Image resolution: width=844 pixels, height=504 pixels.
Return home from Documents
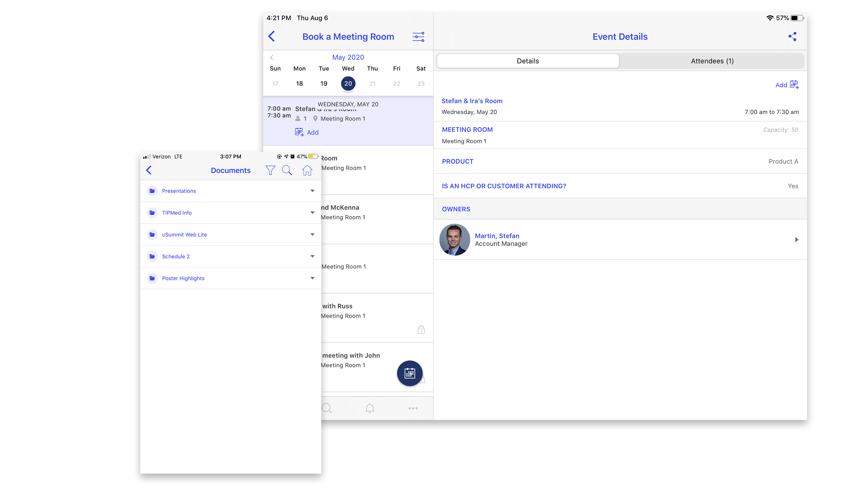[x=307, y=170]
